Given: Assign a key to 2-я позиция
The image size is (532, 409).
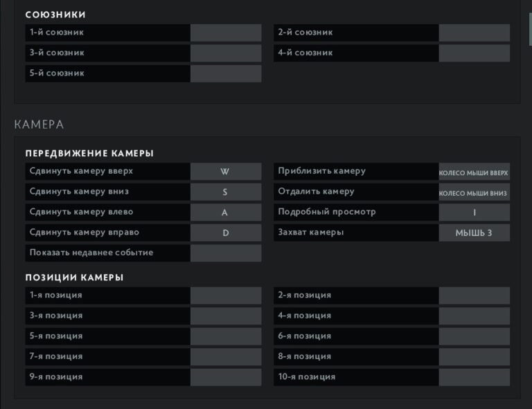Looking at the screenshot, I should click(x=475, y=296).
